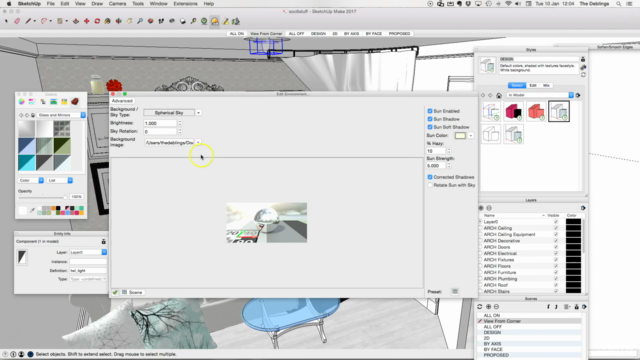Enable Rotate Sun with Sky
Screen dimensions: 640x360
430,185
